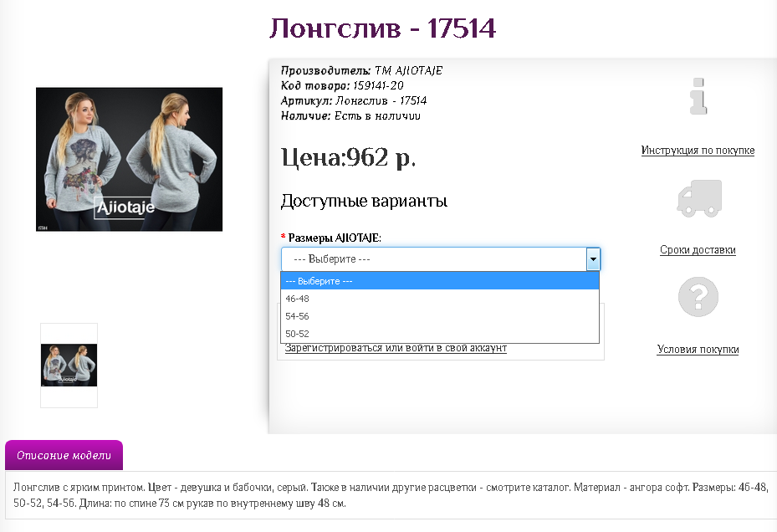Click the Цена:962 р. price text

click(349, 157)
